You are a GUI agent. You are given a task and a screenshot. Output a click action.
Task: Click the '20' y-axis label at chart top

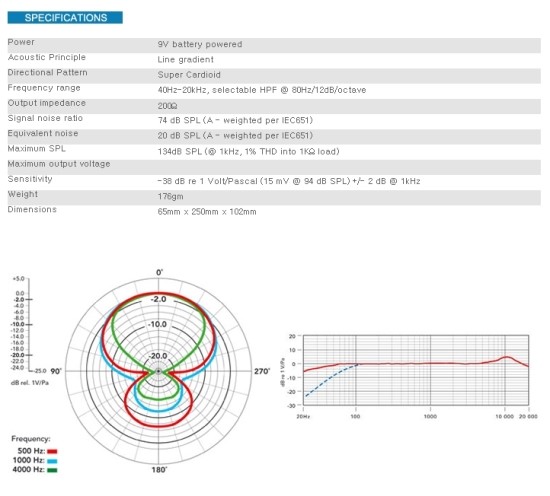(292, 336)
